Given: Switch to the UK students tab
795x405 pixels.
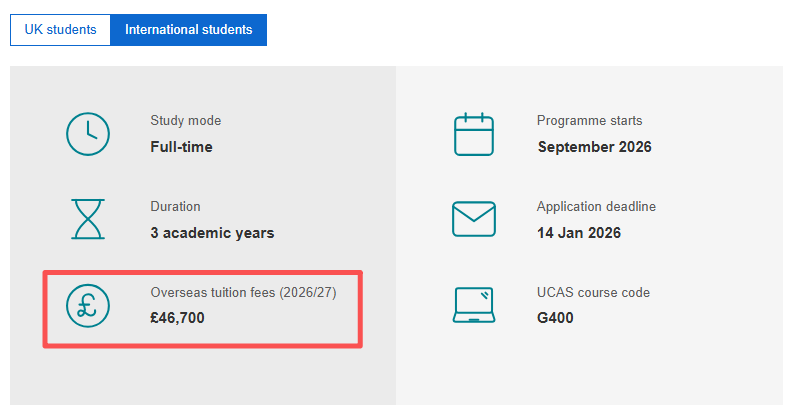Looking at the screenshot, I should coord(60,30).
